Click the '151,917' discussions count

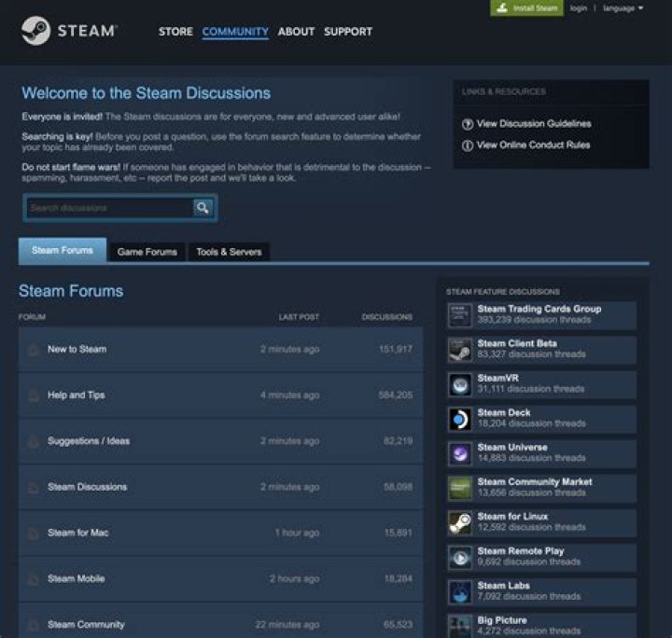coord(396,350)
